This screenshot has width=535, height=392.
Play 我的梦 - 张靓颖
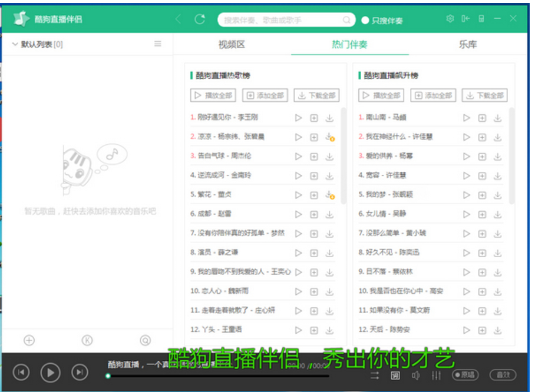[467, 195]
